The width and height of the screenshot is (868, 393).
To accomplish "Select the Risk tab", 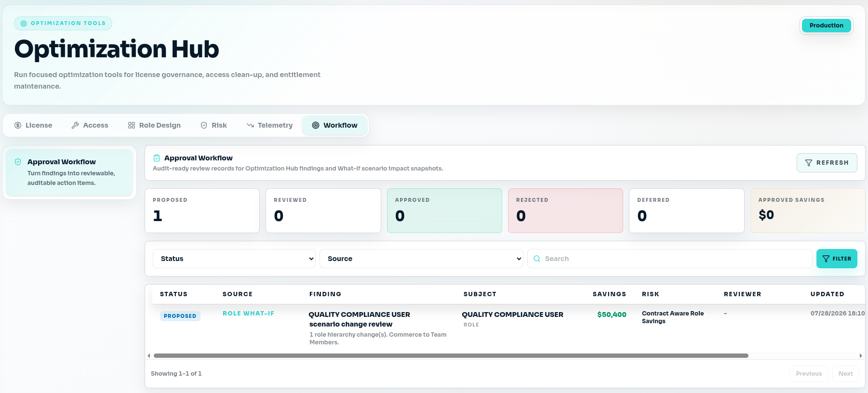I will pos(214,125).
